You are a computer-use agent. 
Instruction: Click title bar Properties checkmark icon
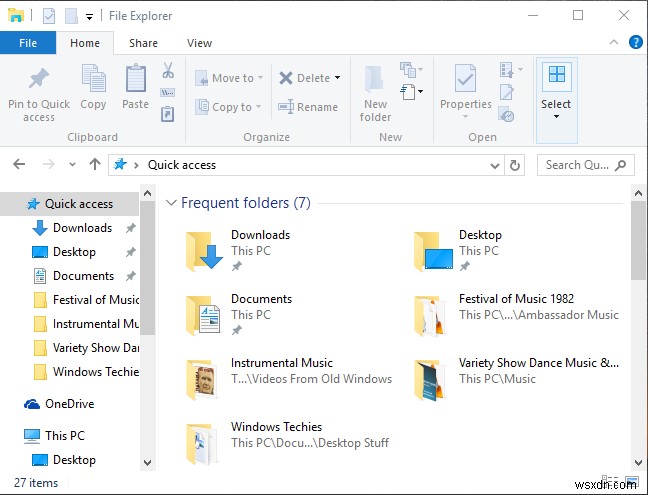pyautogui.click(x=49, y=16)
